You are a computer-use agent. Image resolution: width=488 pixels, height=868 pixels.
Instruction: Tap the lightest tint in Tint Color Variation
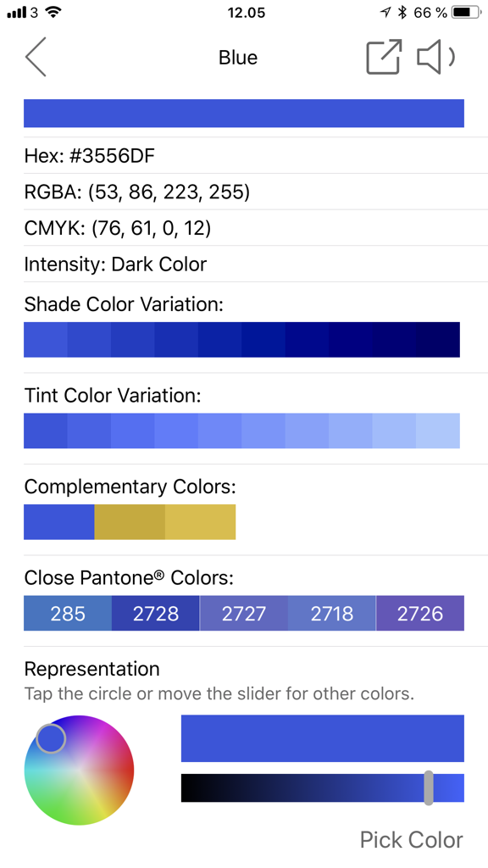click(x=438, y=431)
